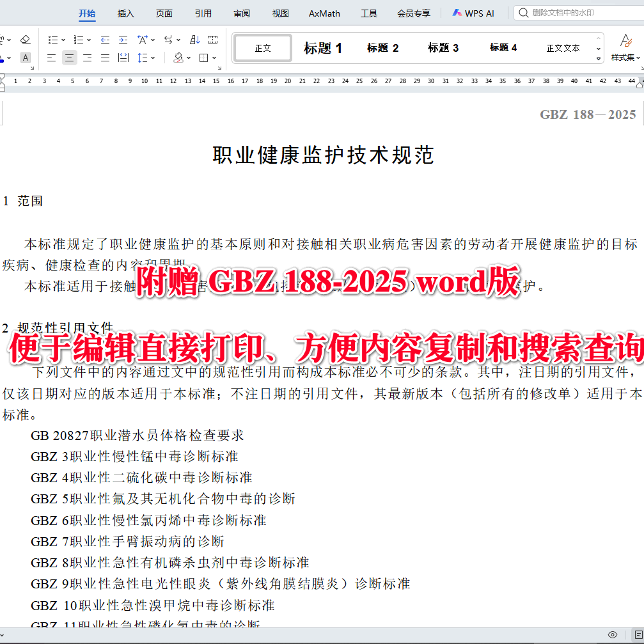Screen dimensions: 644x644
Task: Select the bulleted list icon
Action: [x=53, y=39]
